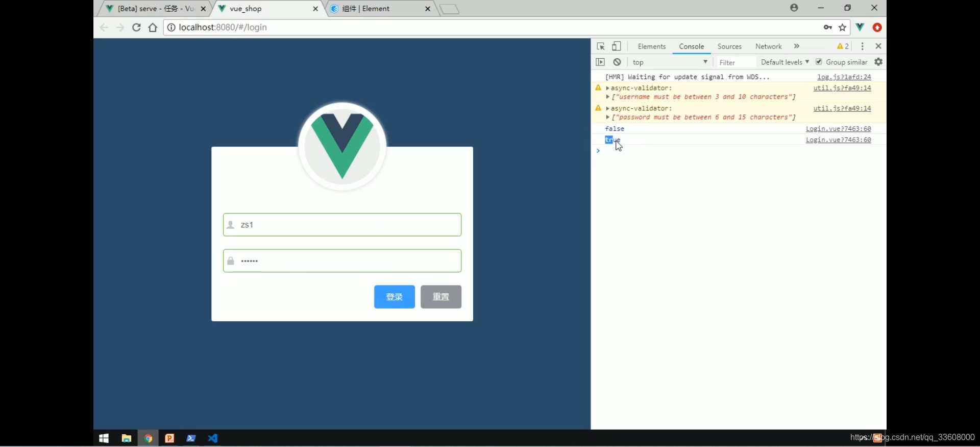The image size is (980, 447).
Task: Bookmark this page with the star
Action: (843, 28)
